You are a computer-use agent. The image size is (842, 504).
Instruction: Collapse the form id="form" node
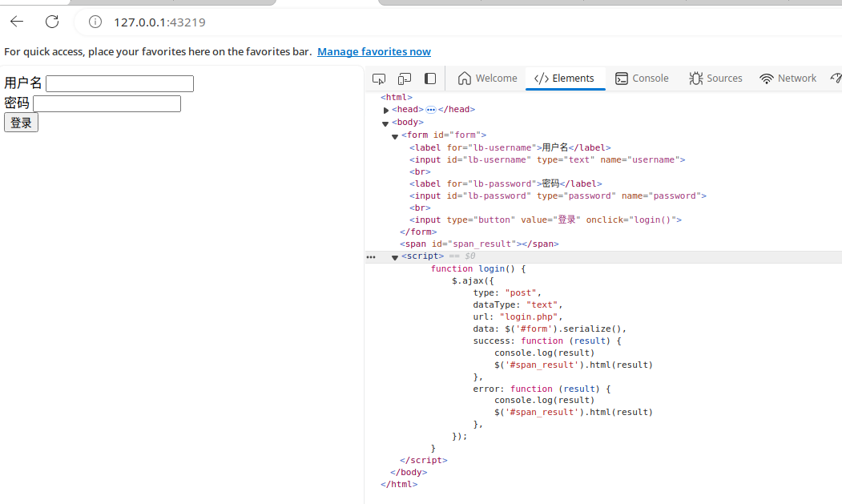pos(395,136)
